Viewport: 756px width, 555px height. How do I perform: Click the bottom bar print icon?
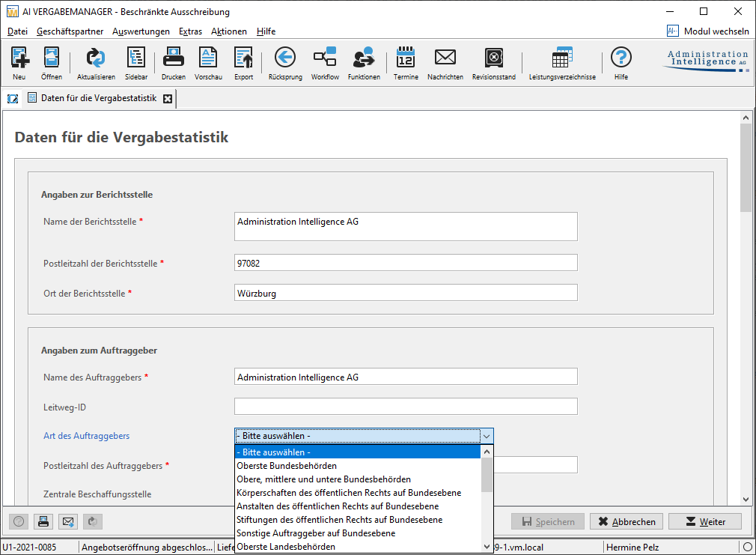click(43, 521)
